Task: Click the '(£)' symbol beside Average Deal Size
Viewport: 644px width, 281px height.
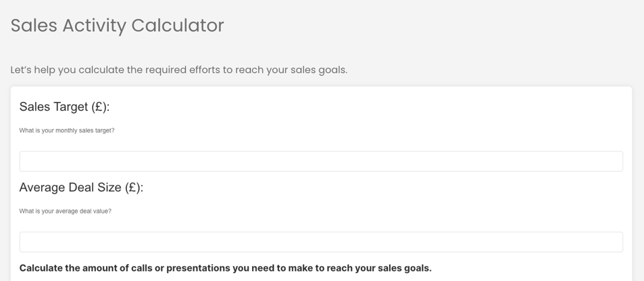Action: click(x=134, y=187)
